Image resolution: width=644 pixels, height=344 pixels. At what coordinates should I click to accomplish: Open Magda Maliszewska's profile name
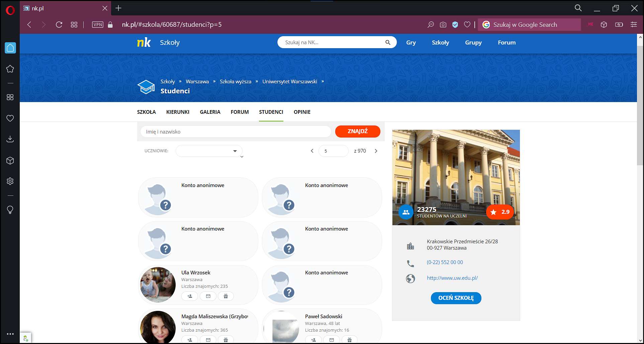pos(214,316)
